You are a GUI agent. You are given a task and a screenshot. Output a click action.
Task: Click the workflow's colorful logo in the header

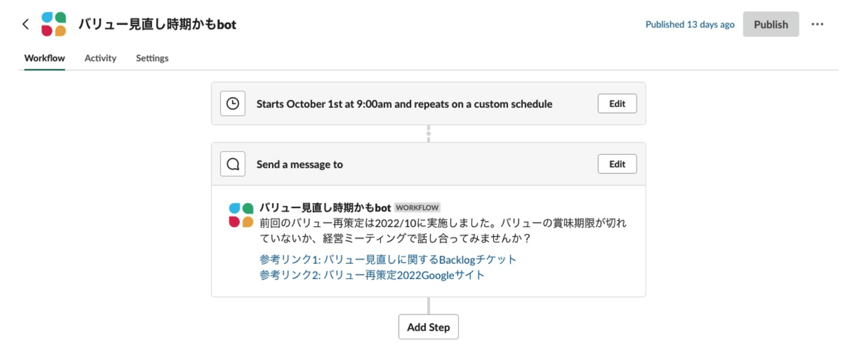tap(54, 24)
